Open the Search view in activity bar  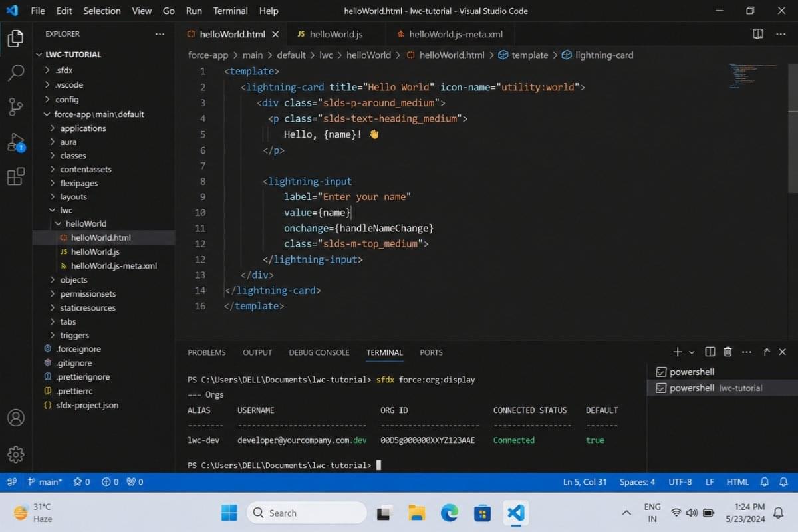pos(15,72)
